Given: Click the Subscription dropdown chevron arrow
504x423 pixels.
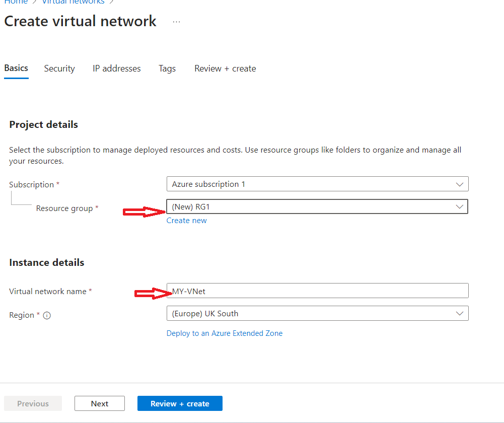Looking at the screenshot, I should [x=459, y=184].
